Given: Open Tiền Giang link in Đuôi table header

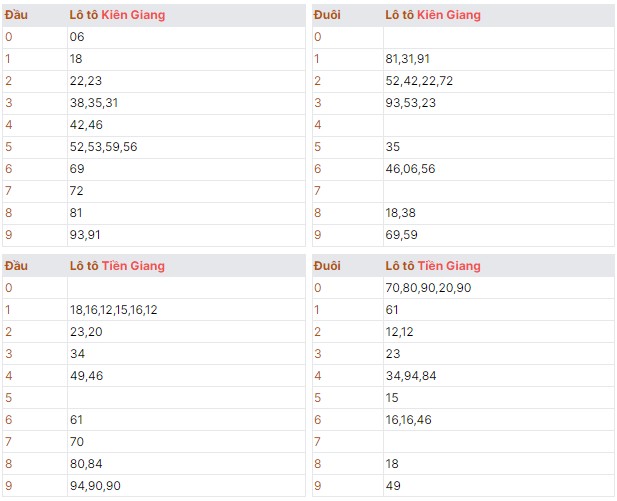Looking at the screenshot, I should (449, 266).
